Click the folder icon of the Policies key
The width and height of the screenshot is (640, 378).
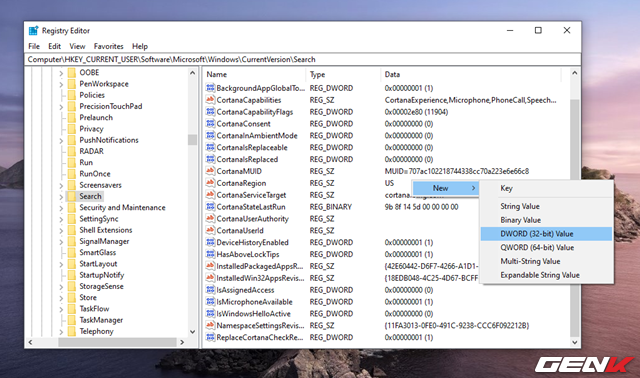[71, 95]
